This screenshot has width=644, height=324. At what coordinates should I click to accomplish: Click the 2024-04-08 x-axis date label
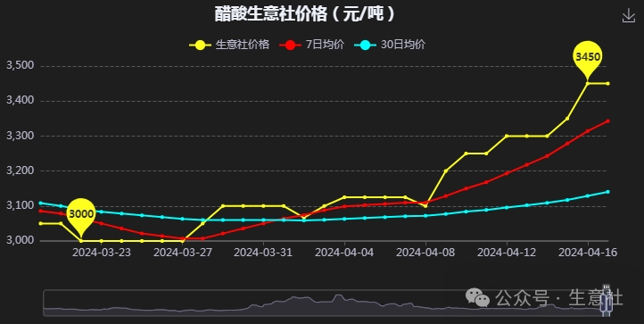[x=425, y=252]
